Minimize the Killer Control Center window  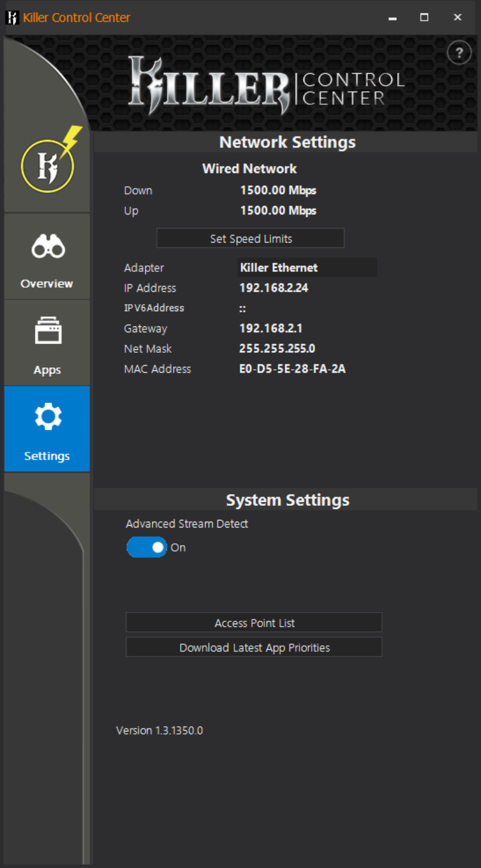(x=393, y=18)
